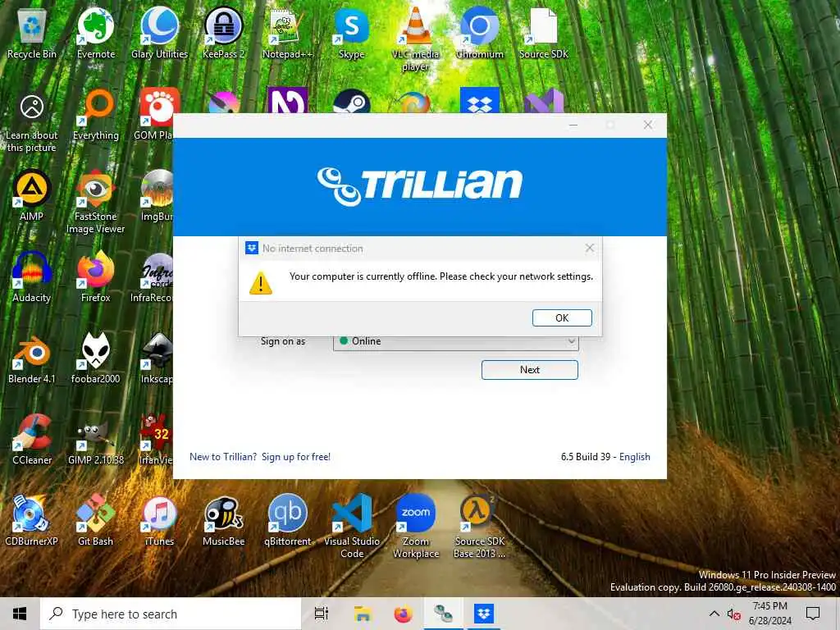Select the AIMP desktop icon

pos(32,195)
